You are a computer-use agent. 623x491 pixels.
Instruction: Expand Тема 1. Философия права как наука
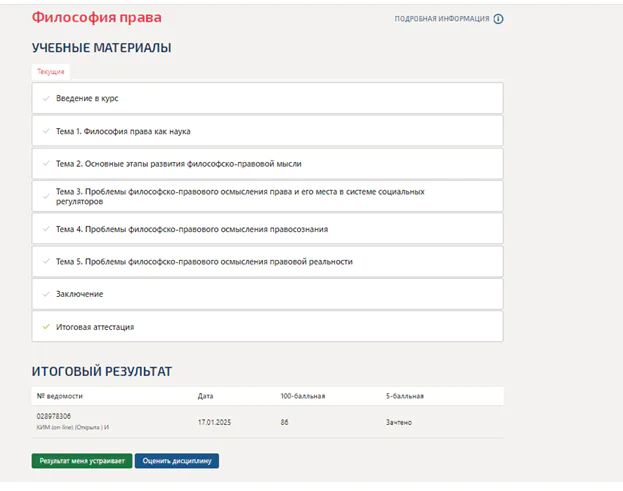[x=267, y=131]
